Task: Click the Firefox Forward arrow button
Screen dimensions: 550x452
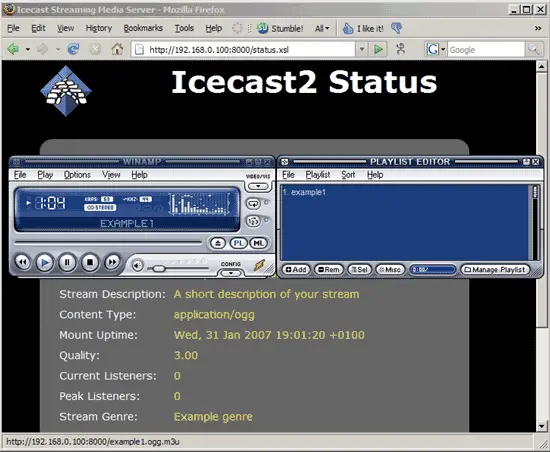Action: coord(43,49)
